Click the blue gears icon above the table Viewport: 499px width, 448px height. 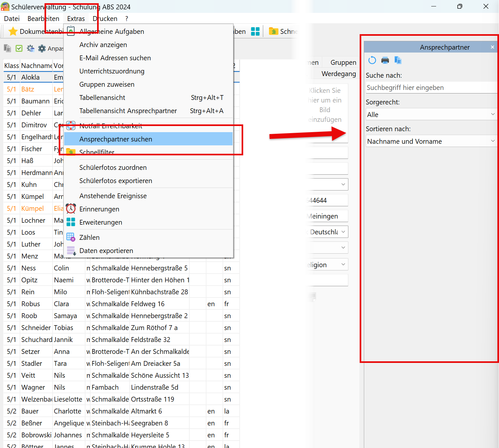tap(31, 48)
